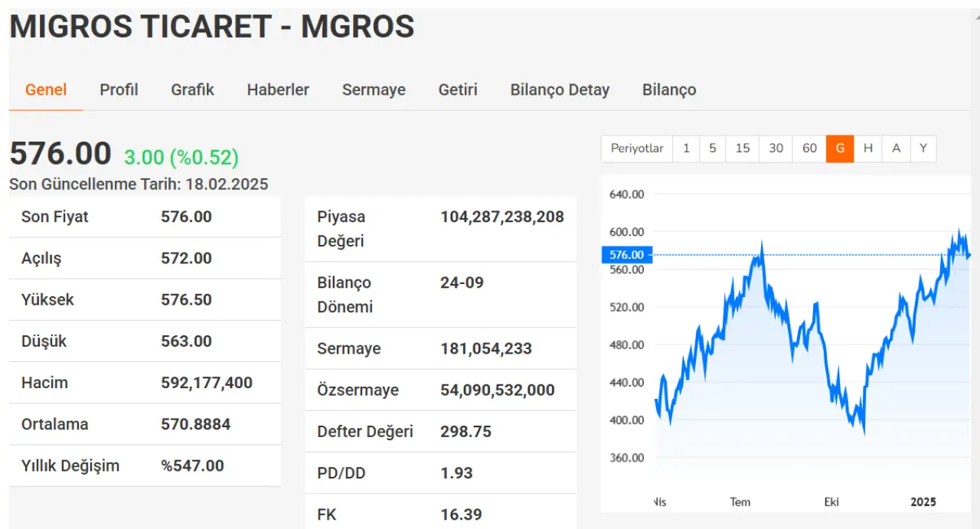Click the Defter Değeri label

(x=365, y=431)
